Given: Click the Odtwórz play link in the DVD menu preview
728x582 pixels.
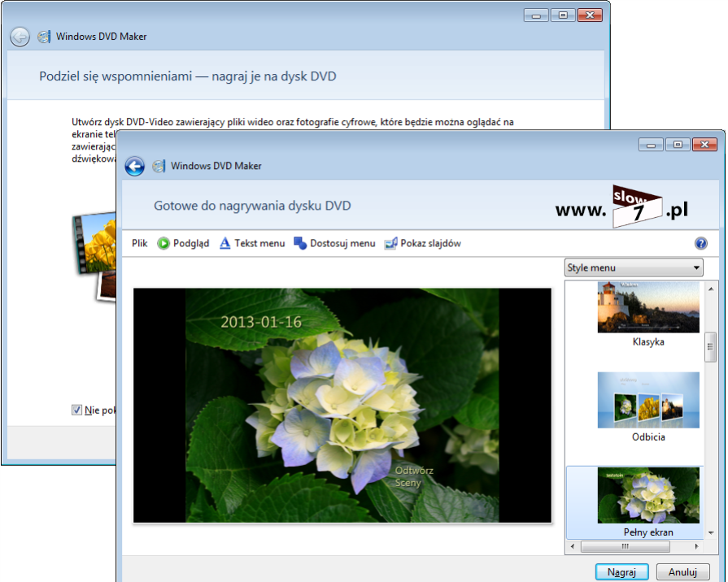Looking at the screenshot, I should coord(414,470).
